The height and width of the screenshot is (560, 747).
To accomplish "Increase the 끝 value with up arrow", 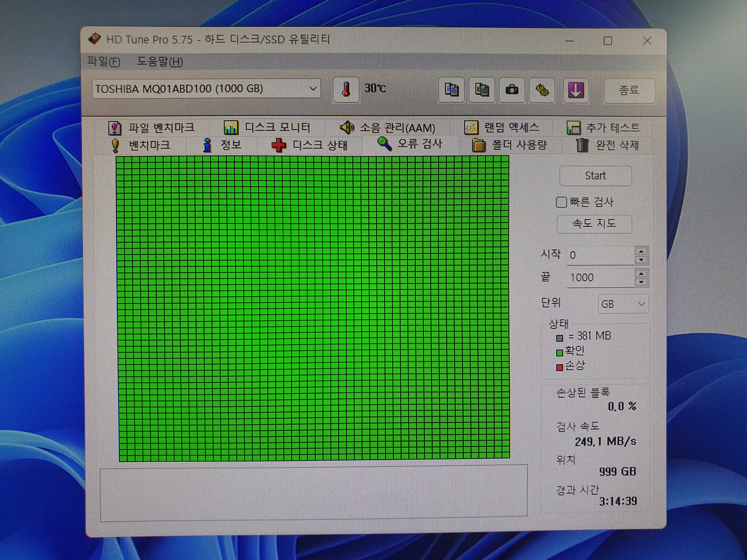I will (641, 273).
